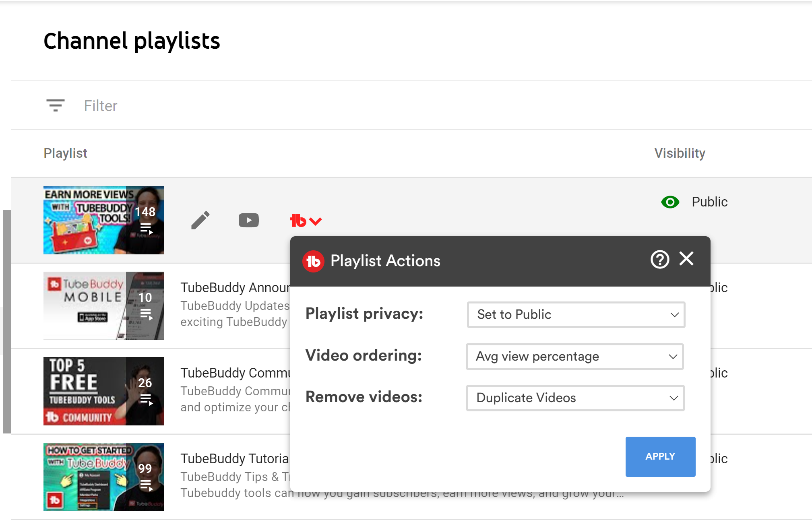Screen dimensions: 812x520
Task: Click the Playlist column header
Action: (65, 153)
